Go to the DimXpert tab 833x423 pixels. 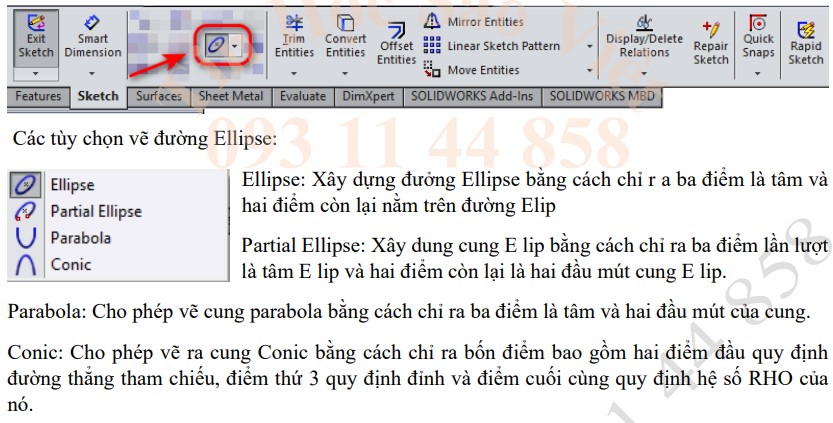pos(369,97)
